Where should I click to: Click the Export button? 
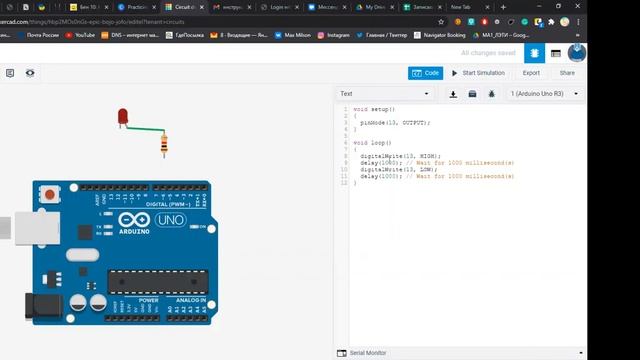click(x=531, y=73)
